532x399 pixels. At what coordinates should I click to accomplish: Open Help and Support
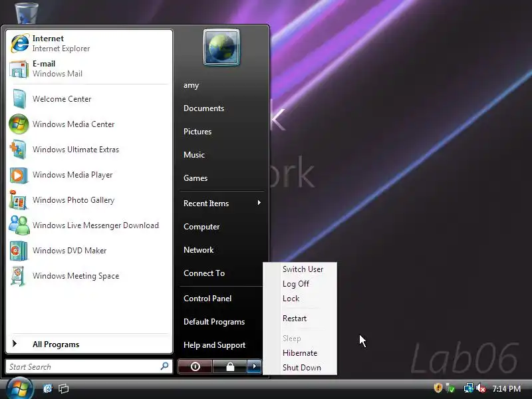pos(214,345)
